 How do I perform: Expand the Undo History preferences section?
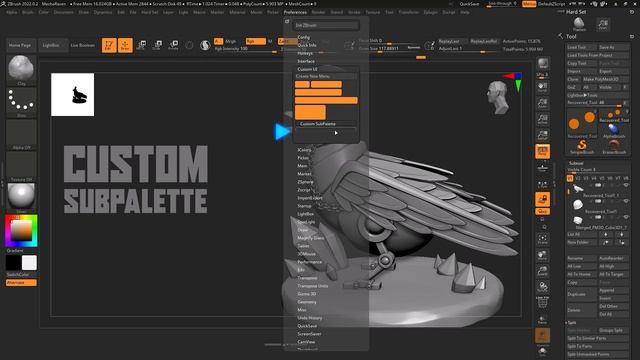click(x=310, y=318)
